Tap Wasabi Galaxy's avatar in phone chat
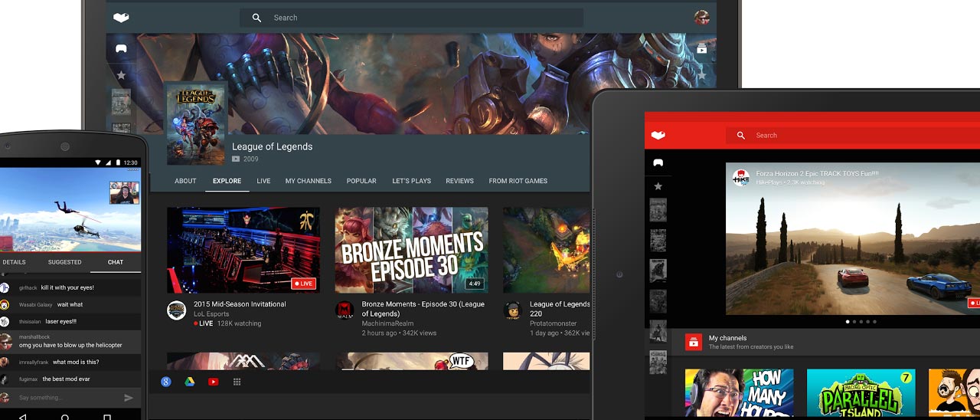The image size is (980, 420). [5, 304]
